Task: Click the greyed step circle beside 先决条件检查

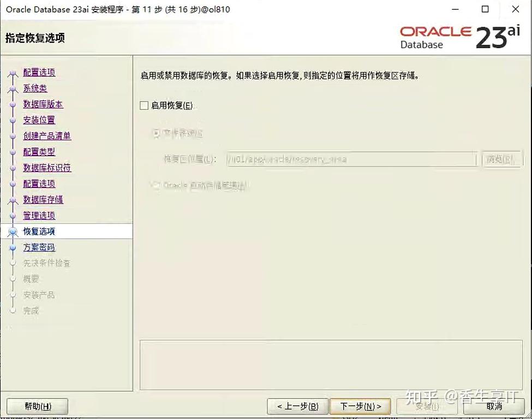Action: coord(12,263)
